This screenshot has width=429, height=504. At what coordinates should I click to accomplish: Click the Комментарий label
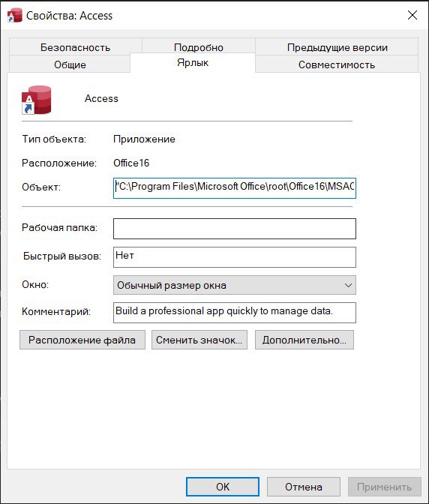56,311
